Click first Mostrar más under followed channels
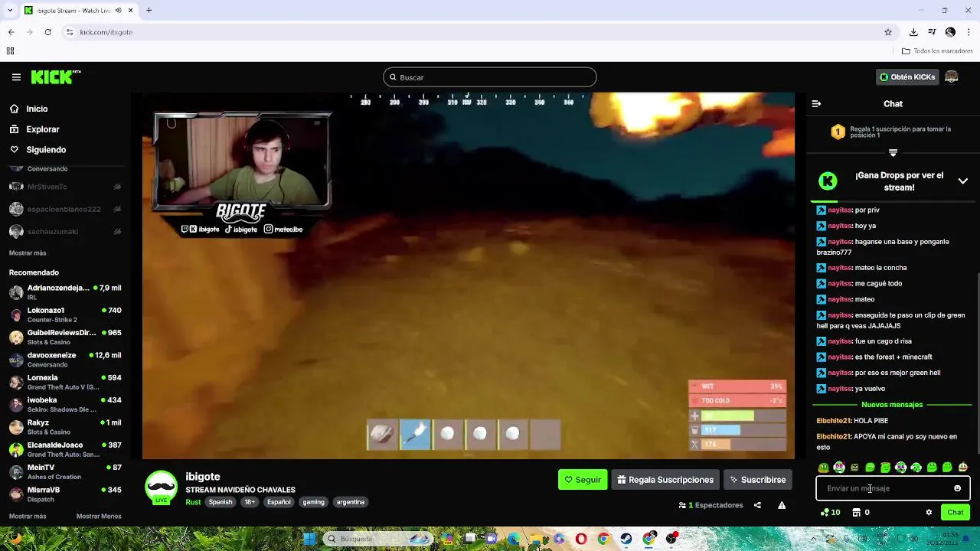The width and height of the screenshot is (980, 551). [28, 253]
